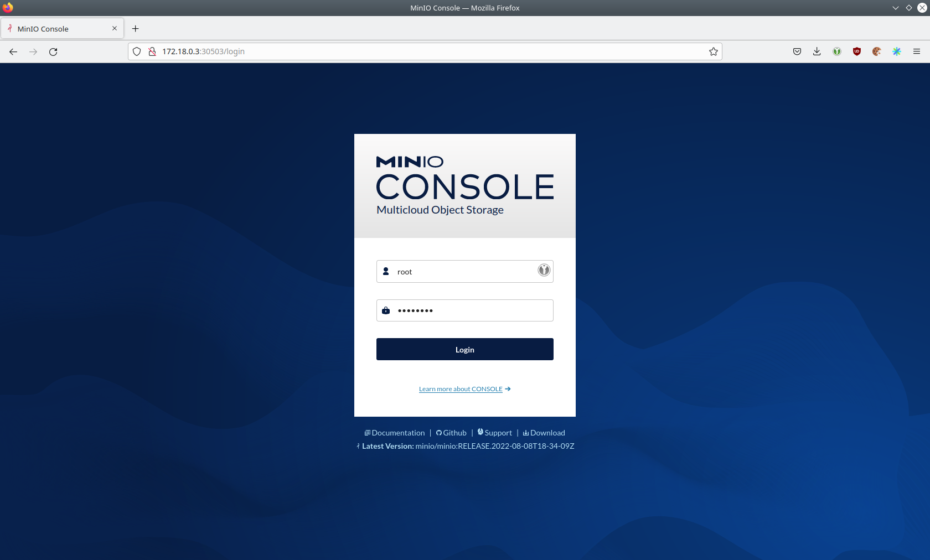Viewport: 930px width, 560px height.
Task: Focus the password input field
Action: pos(471,310)
